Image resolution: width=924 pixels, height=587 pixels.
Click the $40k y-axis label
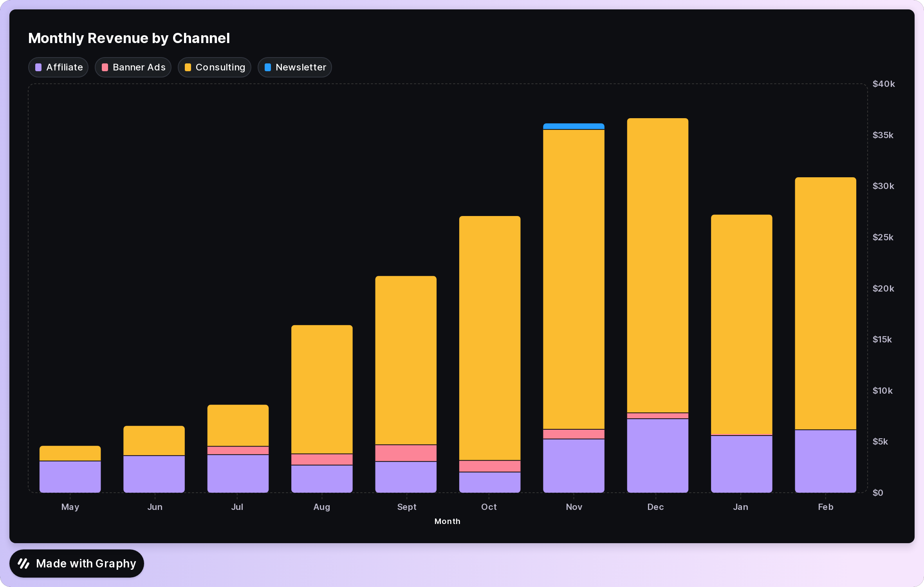point(883,84)
